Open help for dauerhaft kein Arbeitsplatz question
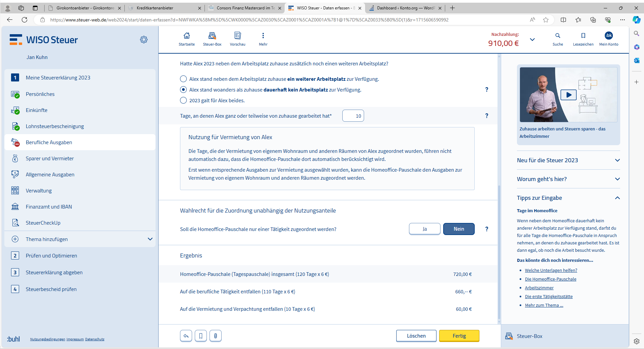The height and width of the screenshot is (349, 644). (487, 90)
